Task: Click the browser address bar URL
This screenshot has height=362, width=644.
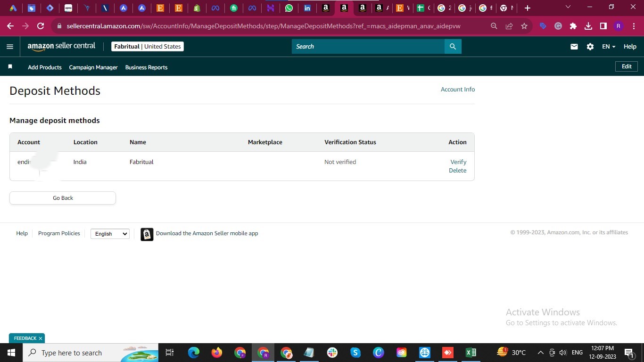Action: pos(264,26)
